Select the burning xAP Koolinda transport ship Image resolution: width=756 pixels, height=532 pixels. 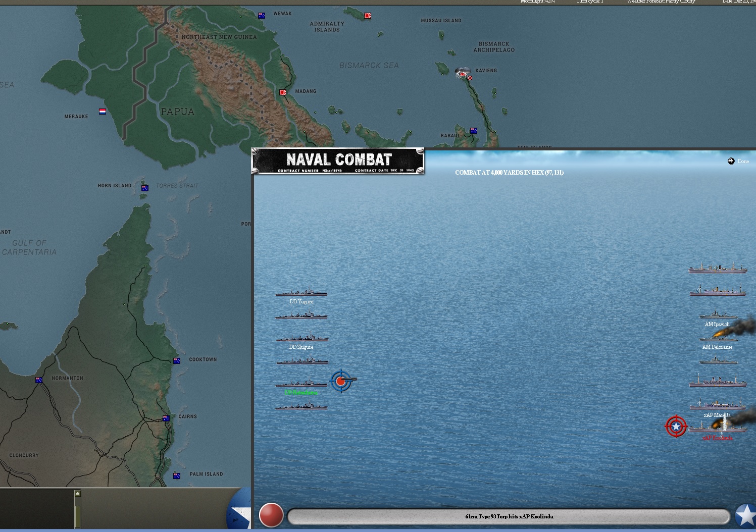coord(718,428)
